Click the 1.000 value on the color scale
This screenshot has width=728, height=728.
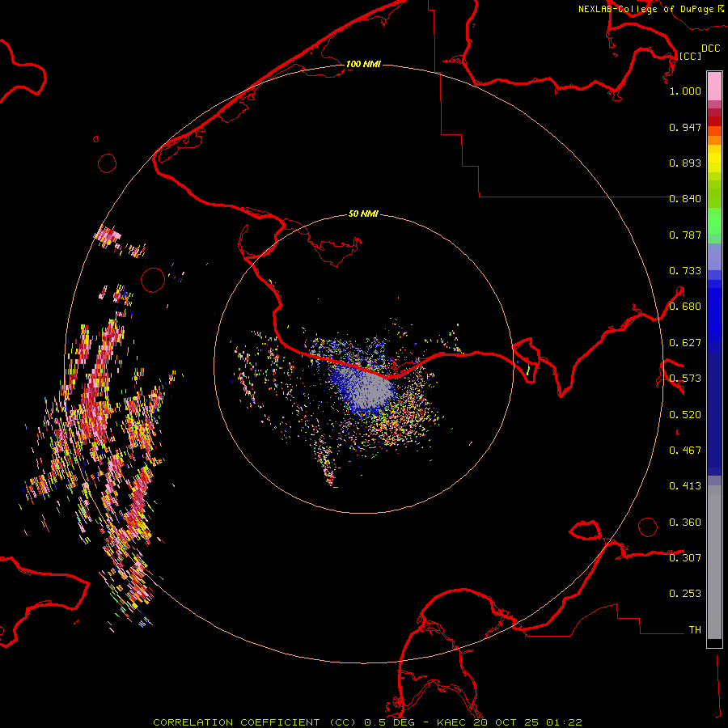coord(685,91)
